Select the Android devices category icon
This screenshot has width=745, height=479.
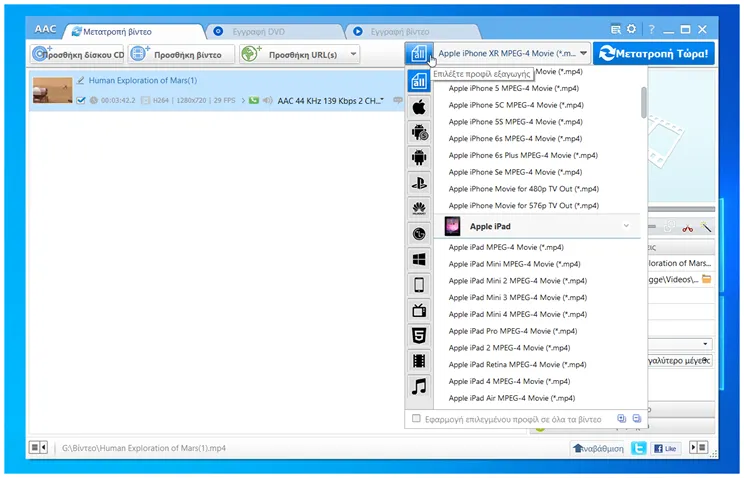click(419, 158)
